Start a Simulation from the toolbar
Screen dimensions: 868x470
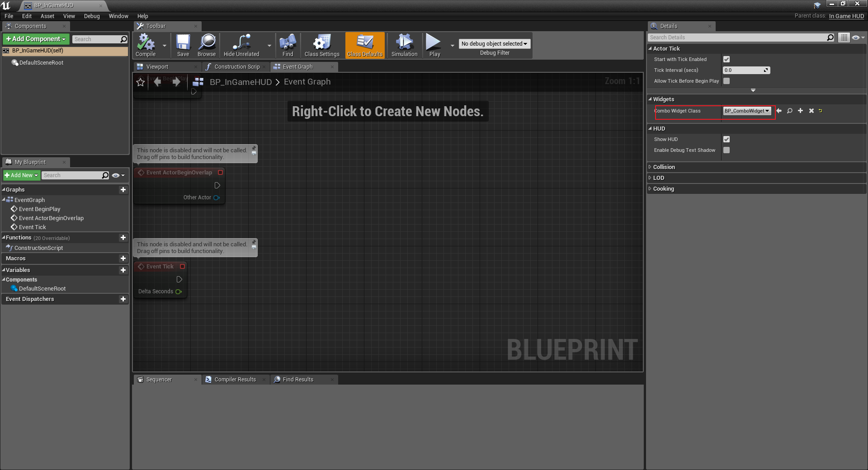click(x=404, y=45)
